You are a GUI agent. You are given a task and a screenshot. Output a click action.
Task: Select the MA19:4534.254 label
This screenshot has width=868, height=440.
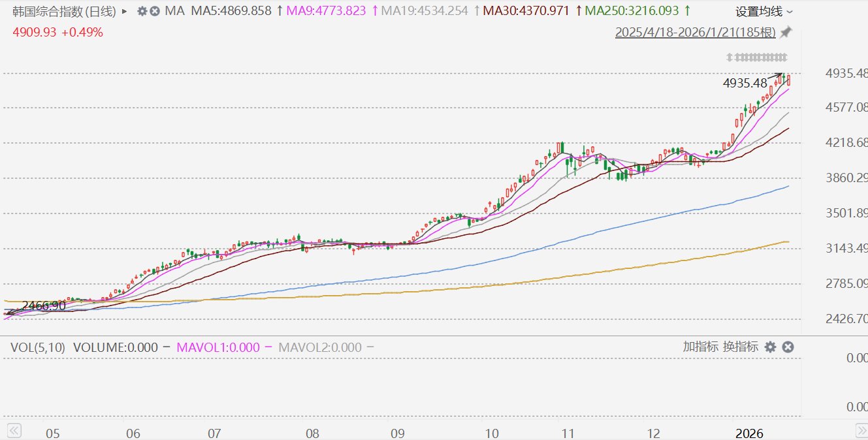pyautogui.click(x=426, y=11)
